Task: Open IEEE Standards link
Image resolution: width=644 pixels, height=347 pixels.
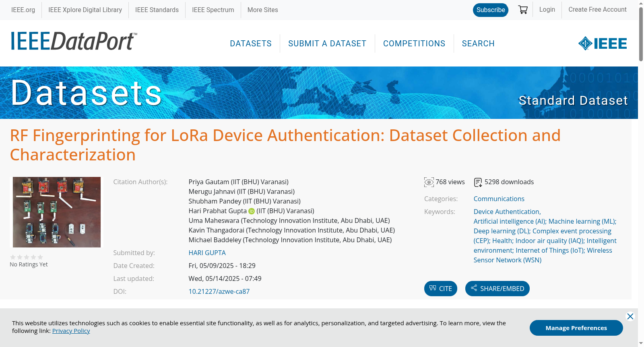Action: [x=157, y=10]
